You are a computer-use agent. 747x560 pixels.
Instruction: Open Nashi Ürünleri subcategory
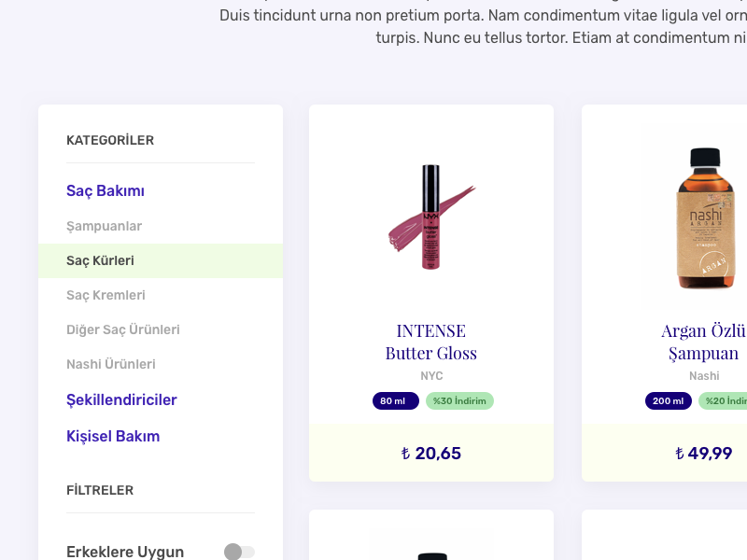(111, 364)
